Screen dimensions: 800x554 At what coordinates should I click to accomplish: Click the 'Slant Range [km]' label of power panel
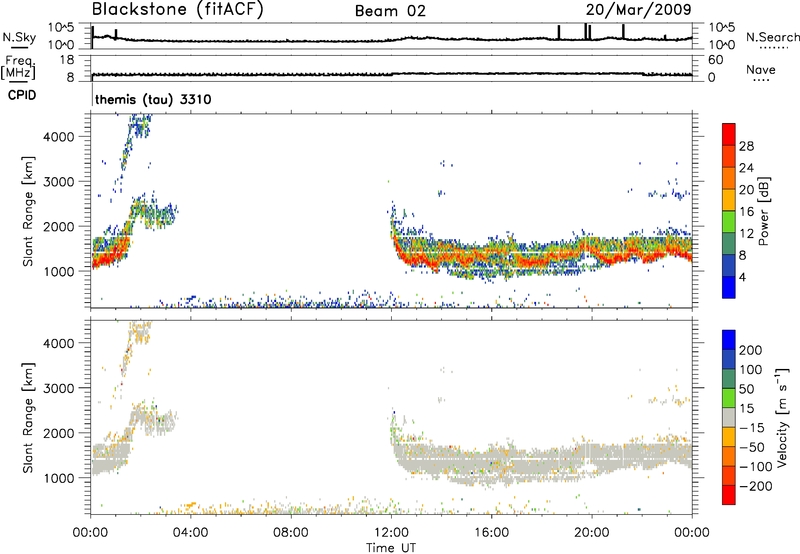coord(28,211)
